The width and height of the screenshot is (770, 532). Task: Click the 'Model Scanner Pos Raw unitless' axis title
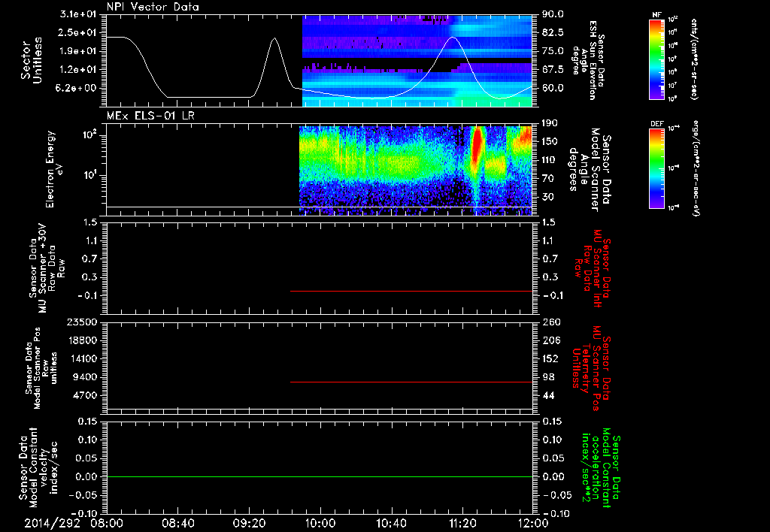41,369
